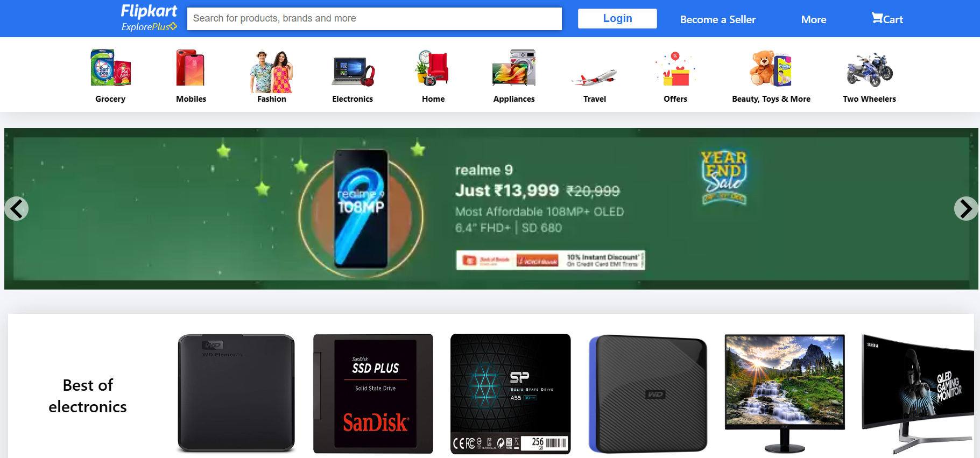This screenshot has width=980, height=458.
Task: Open the Home furniture icon
Action: 432,68
